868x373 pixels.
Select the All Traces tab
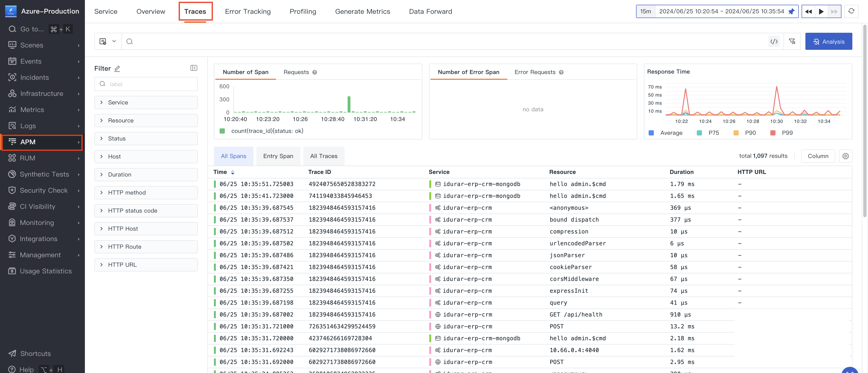click(x=323, y=156)
